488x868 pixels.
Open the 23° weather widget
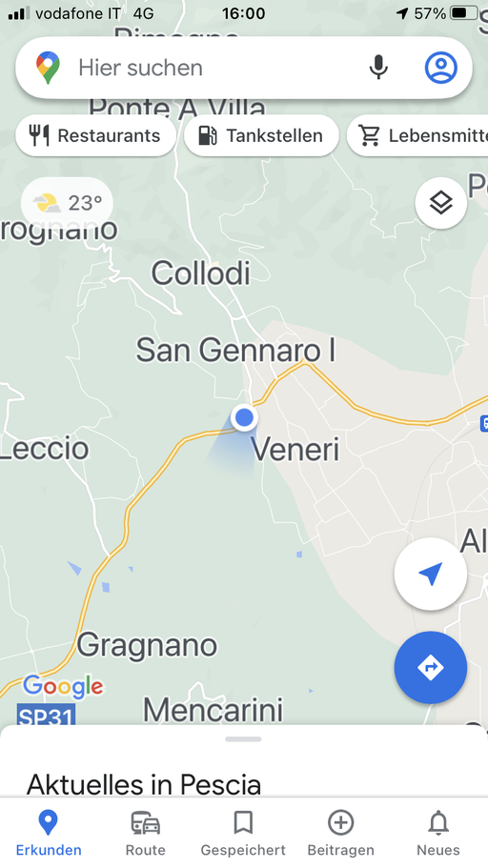pos(67,203)
